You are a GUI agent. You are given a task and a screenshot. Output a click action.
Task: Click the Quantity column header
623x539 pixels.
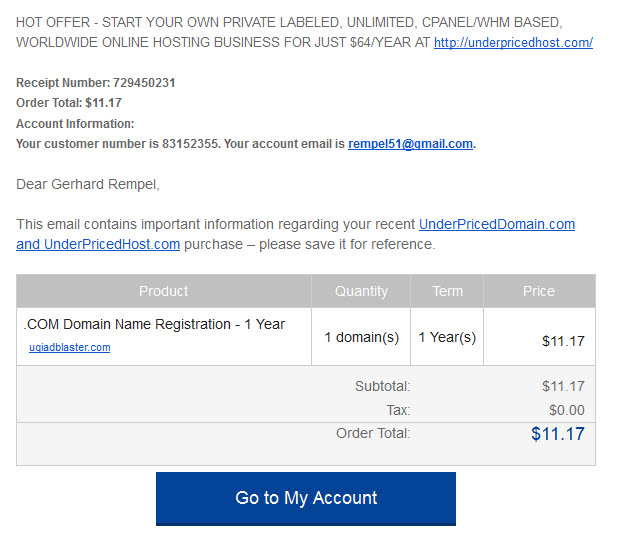[x=361, y=291]
